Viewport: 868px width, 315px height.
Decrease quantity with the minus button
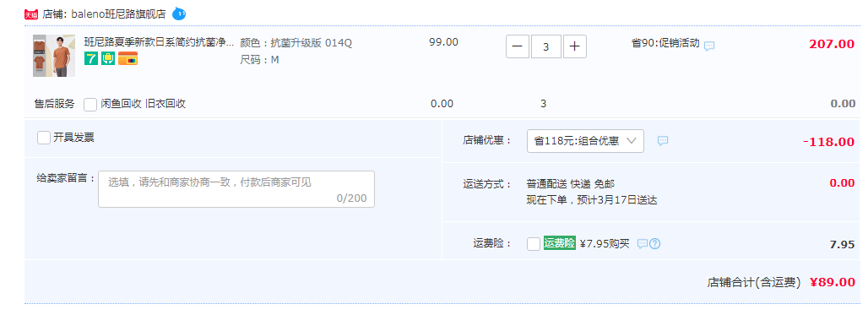click(518, 46)
